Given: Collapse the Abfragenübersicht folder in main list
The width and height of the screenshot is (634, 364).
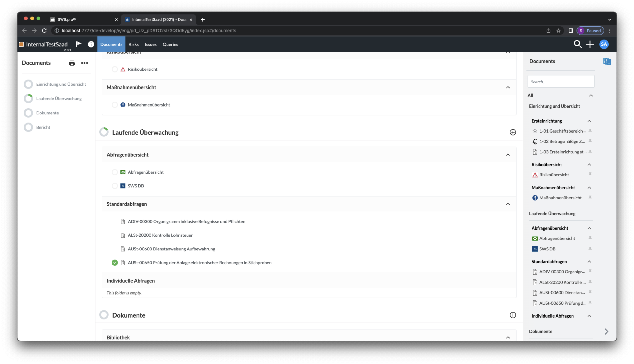Looking at the screenshot, I should tap(508, 155).
